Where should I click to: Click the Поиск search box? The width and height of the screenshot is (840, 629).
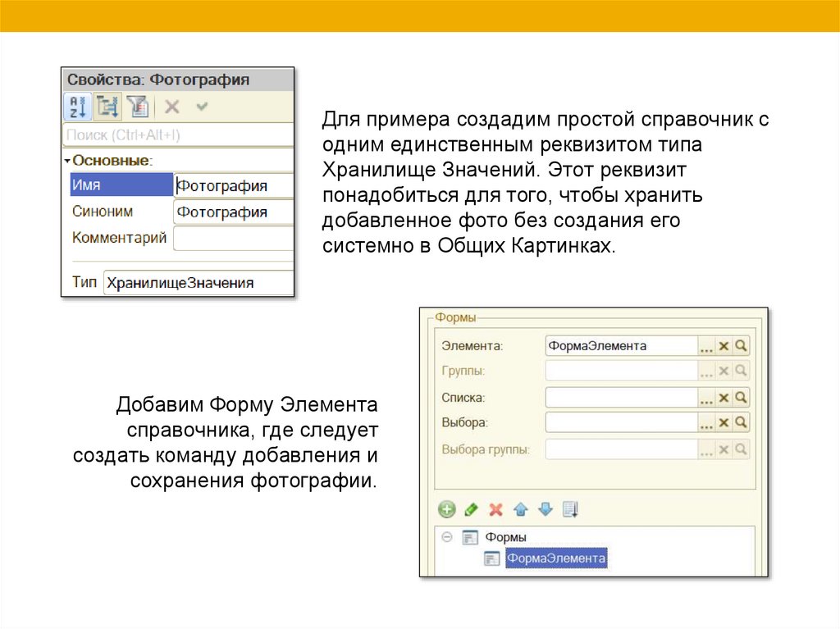(x=177, y=134)
